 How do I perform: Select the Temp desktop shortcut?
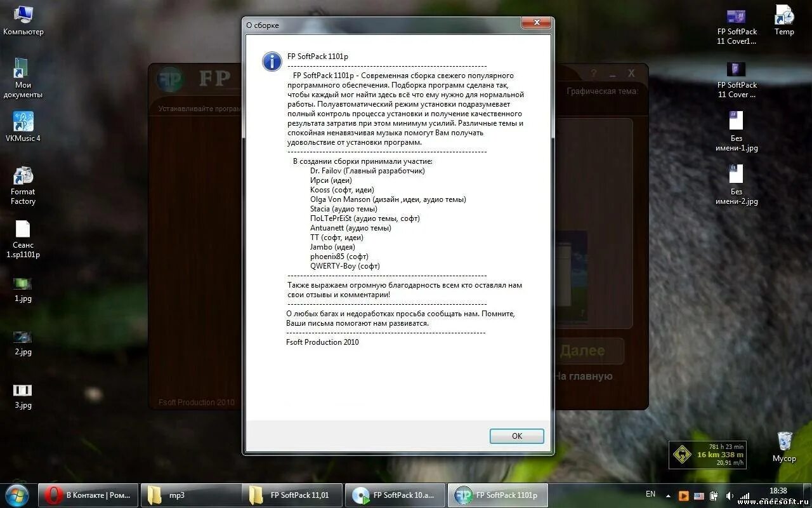(784, 20)
